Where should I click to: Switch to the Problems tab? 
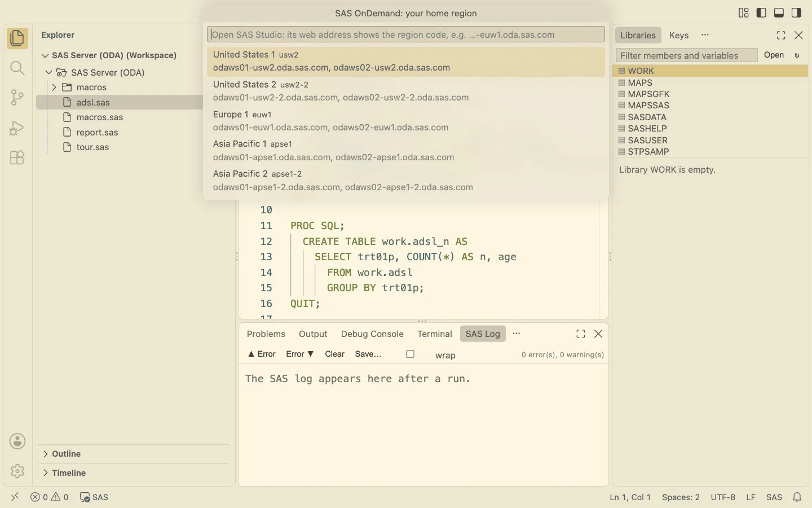[266, 334]
